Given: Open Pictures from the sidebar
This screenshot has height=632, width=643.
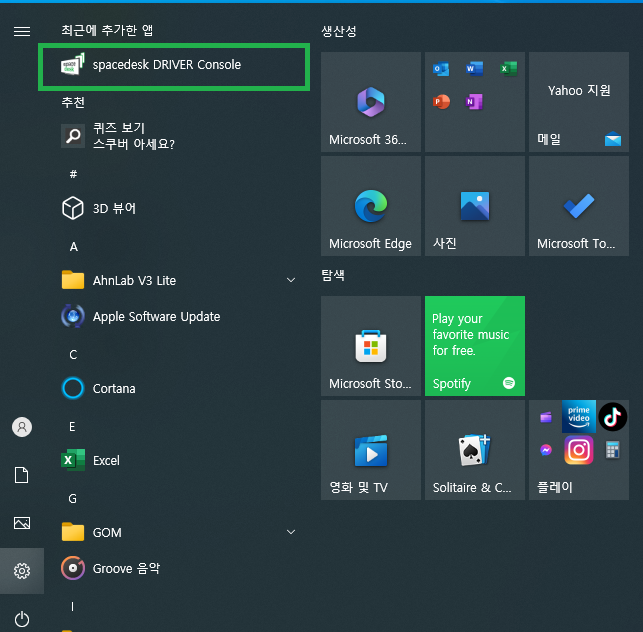Looking at the screenshot, I should tap(22, 523).
